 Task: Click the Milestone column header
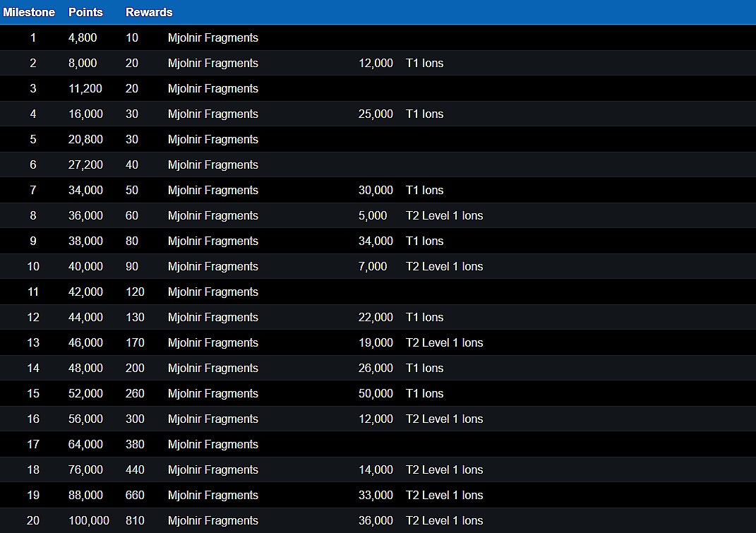(x=29, y=12)
